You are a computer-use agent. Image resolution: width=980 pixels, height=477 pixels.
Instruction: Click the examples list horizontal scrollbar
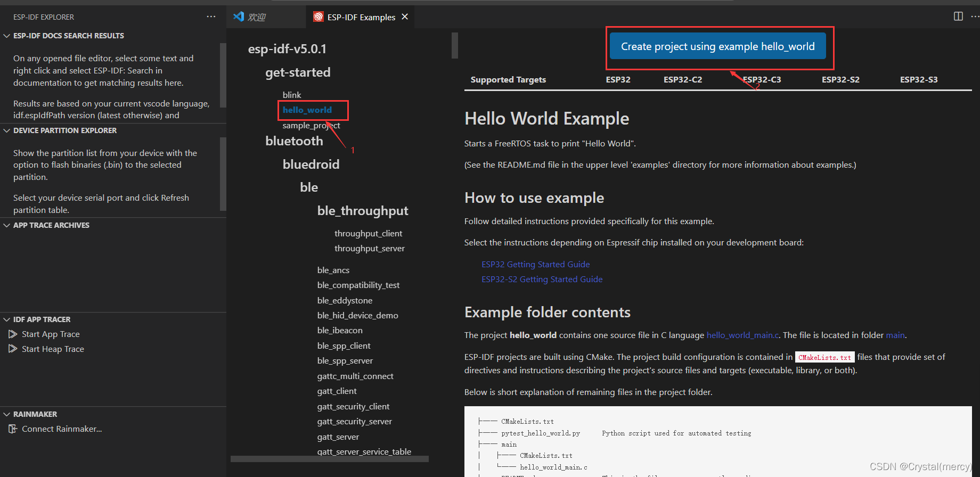(x=329, y=458)
